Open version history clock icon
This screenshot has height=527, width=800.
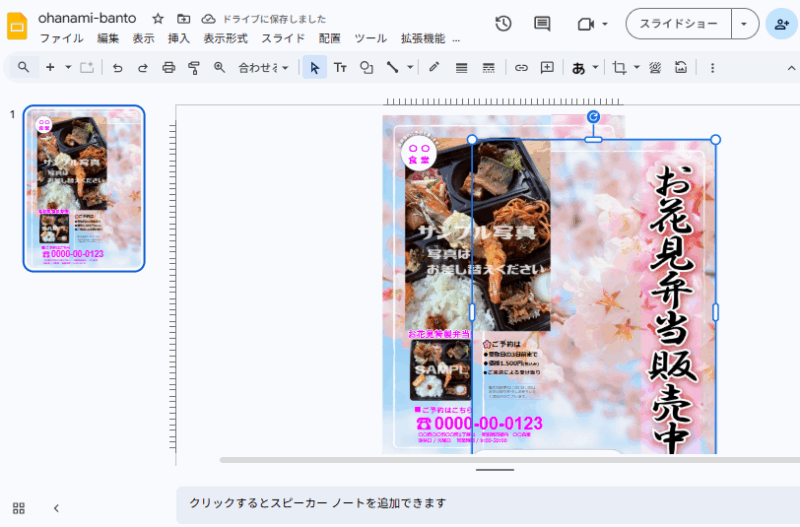(503, 24)
